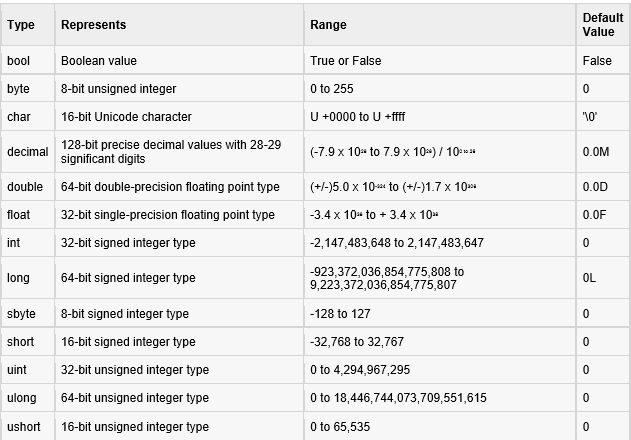
Task: Select the "decimal" type cell
Action: pos(27,152)
